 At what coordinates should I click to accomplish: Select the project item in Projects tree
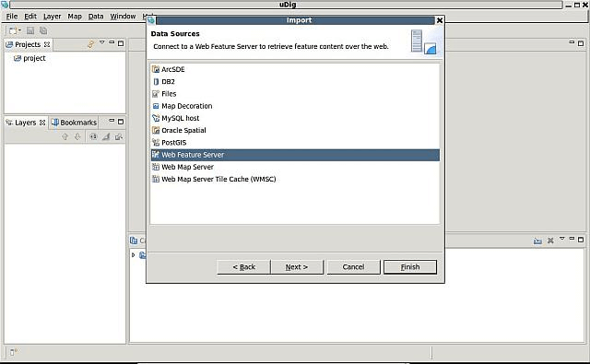click(29, 58)
